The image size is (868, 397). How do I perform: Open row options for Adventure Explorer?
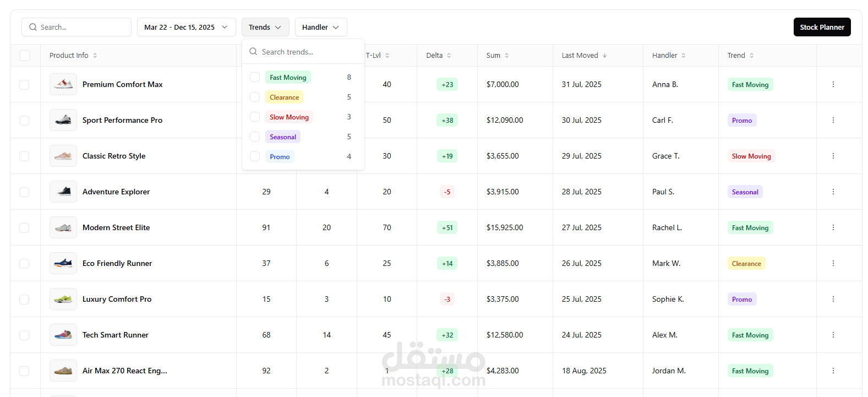pyautogui.click(x=833, y=192)
